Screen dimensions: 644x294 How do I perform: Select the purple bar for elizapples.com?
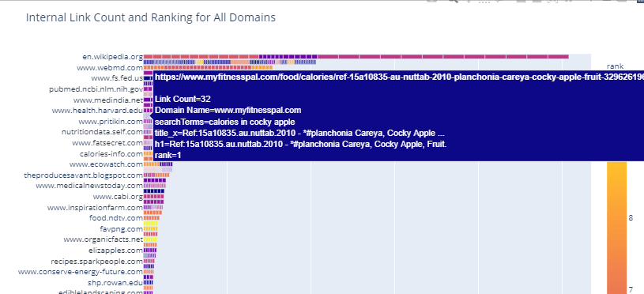(150, 250)
